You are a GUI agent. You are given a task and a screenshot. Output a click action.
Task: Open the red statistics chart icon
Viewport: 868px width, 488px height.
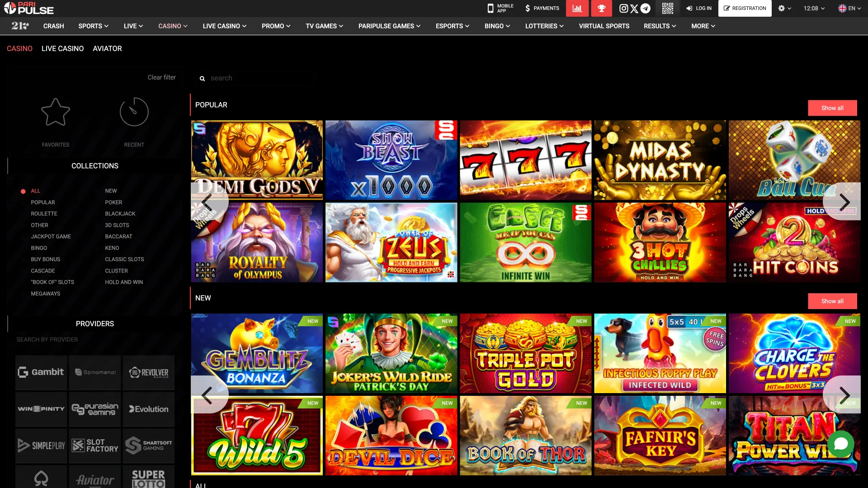[577, 8]
